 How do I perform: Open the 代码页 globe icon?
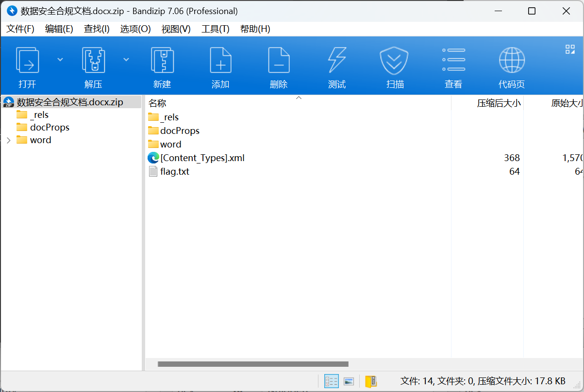[x=512, y=60]
